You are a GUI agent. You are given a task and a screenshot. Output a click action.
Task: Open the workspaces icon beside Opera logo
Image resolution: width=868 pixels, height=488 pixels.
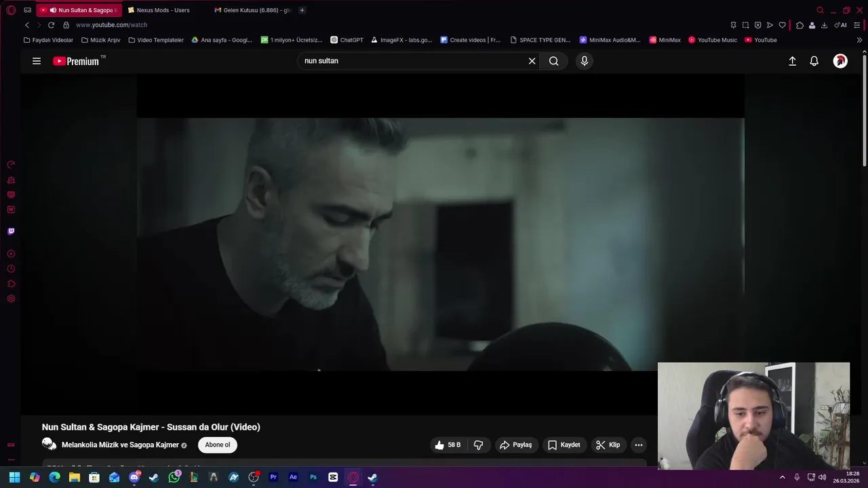pyautogui.click(x=27, y=10)
